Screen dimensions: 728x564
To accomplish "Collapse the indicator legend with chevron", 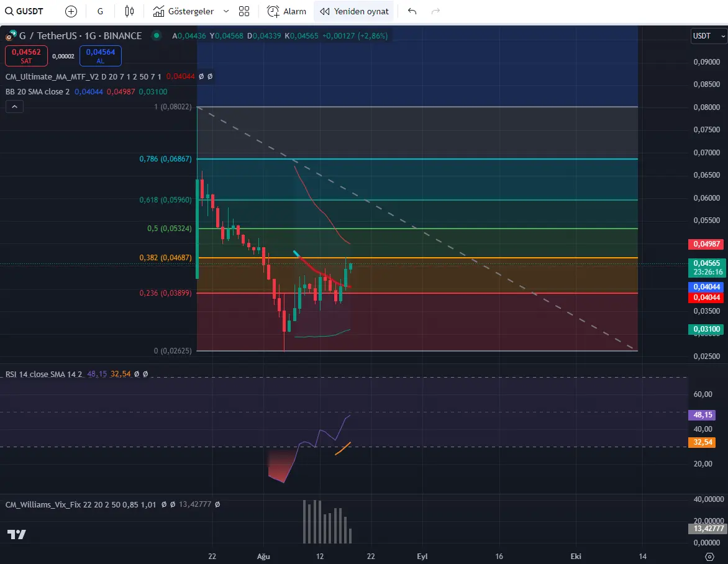I will [x=14, y=107].
